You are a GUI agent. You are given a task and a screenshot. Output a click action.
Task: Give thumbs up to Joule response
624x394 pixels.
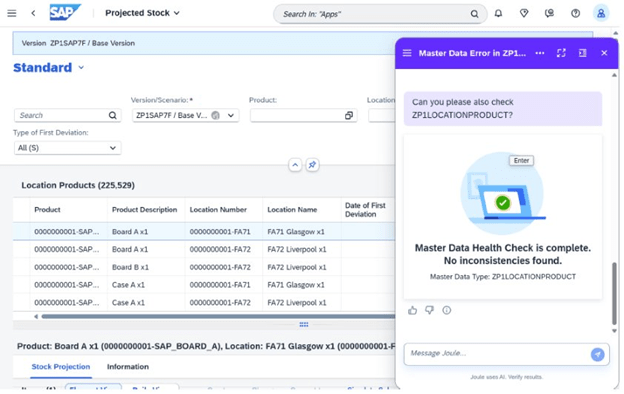point(412,310)
